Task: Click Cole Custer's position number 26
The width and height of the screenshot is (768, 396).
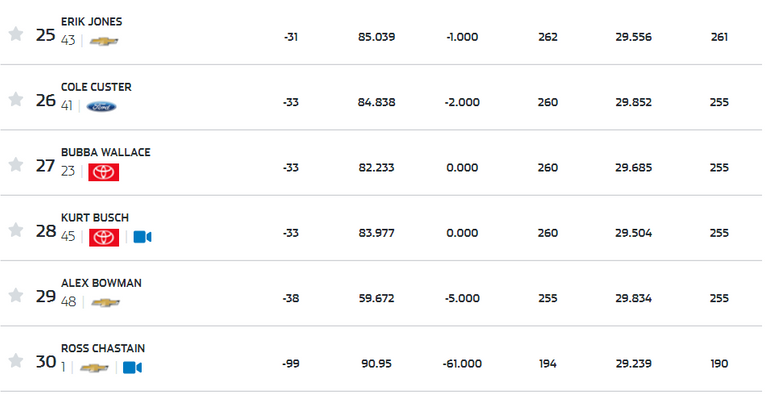Action: [46, 100]
